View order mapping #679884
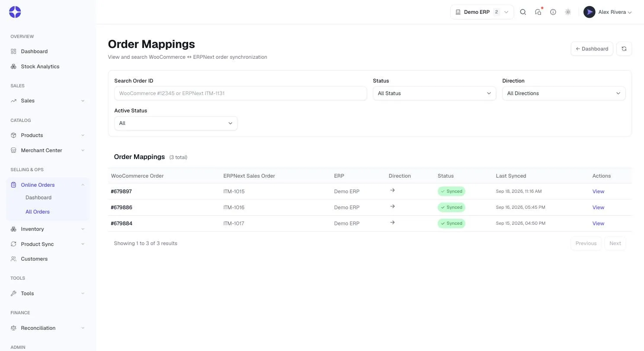Screen dimensions: 644x351 pos(598,223)
